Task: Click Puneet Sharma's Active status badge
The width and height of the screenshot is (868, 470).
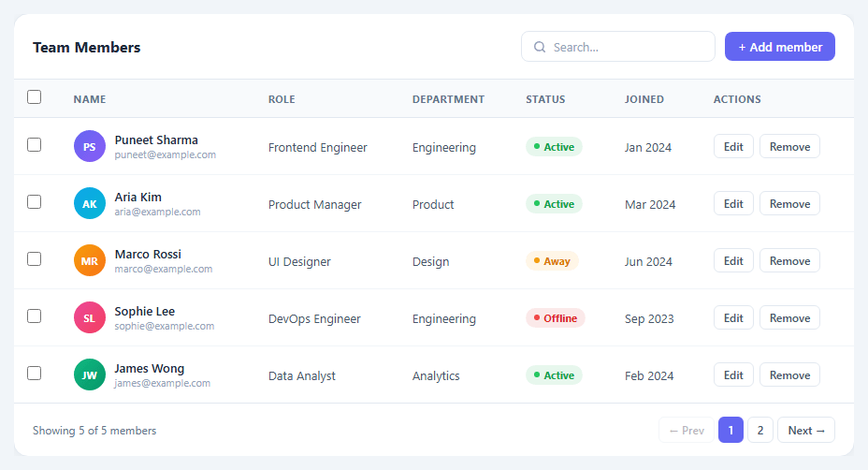Action: (554, 147)
